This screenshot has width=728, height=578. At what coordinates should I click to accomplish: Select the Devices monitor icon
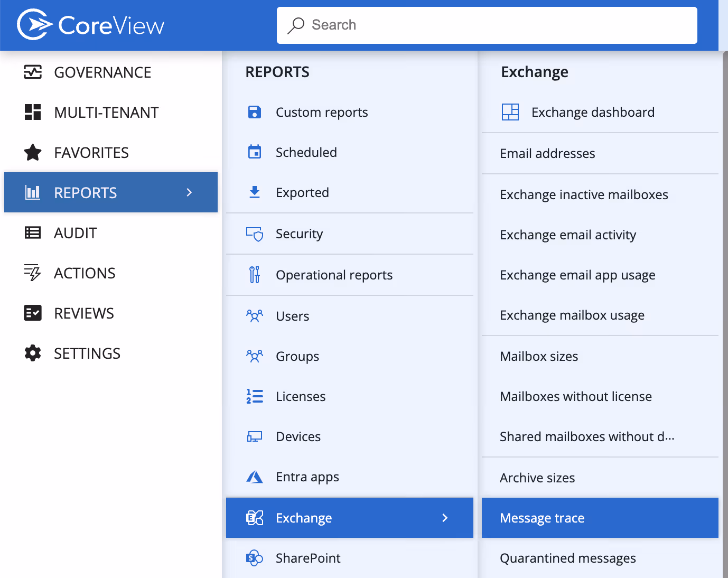click(x=255, y=436)
